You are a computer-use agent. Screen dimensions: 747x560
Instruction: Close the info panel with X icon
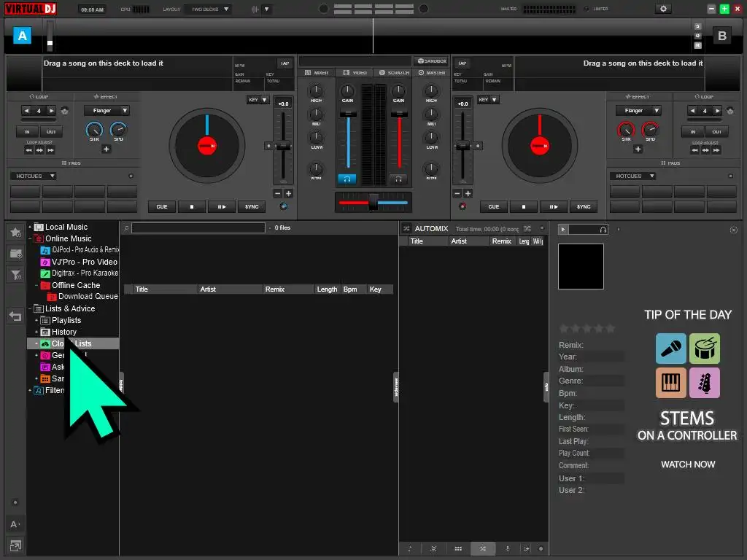734,230
